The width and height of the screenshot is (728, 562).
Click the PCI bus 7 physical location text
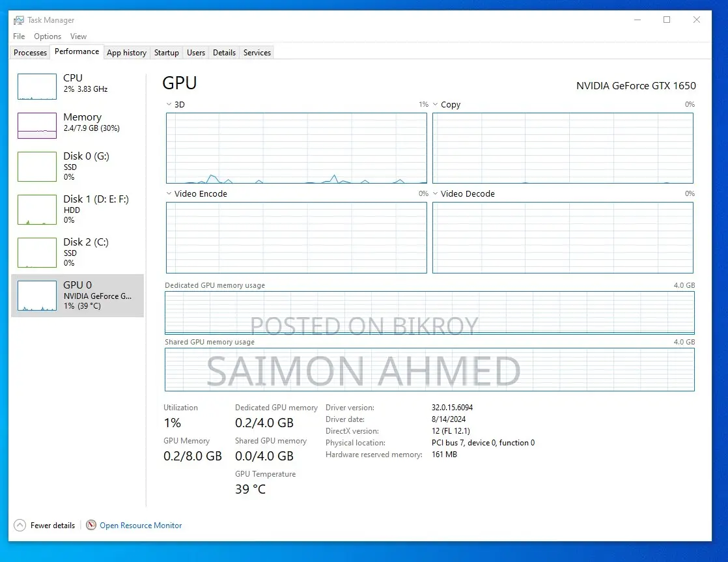[x=483, y=443]
